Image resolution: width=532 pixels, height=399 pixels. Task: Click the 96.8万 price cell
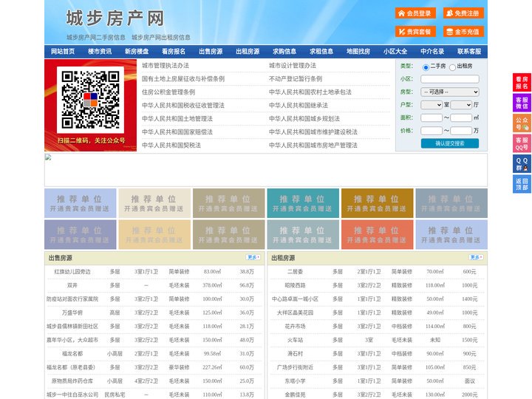pyautogui.click(x=247, y=285)
